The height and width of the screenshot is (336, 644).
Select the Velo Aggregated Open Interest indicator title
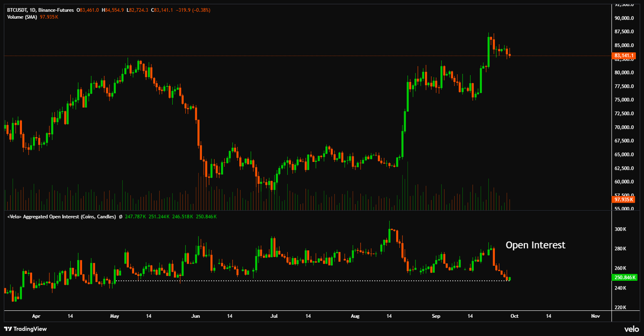click(x=62, y=216)
